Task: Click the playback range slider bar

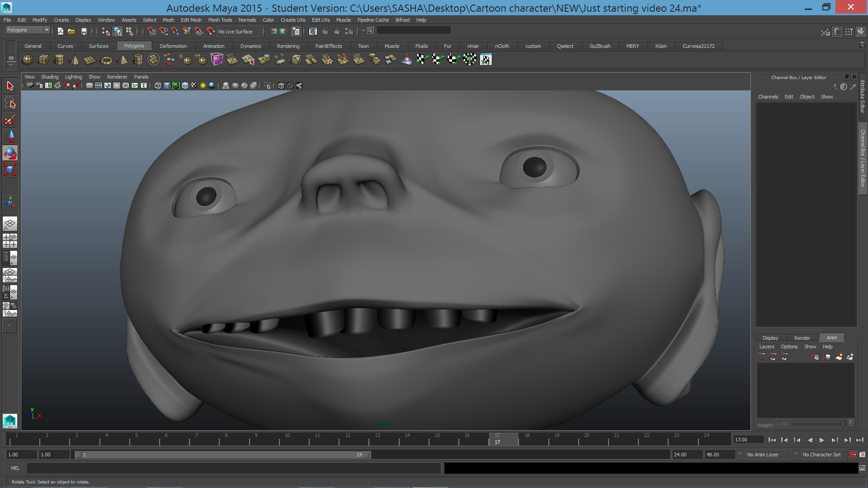Action: 222,455
